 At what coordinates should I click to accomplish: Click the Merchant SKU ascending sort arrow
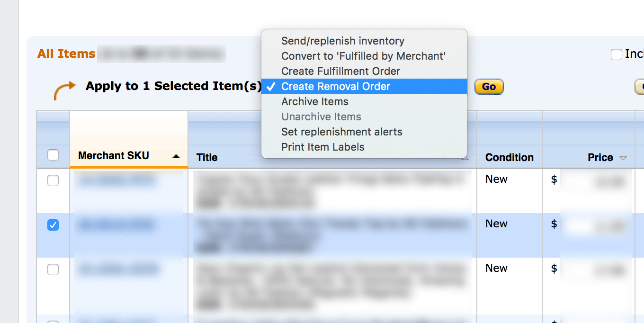pos(176,156)
